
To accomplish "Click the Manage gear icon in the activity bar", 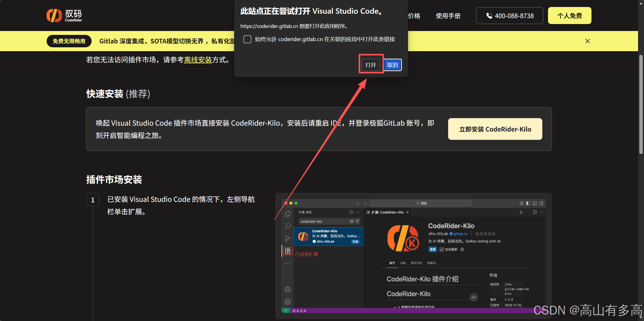I will (x=287, y=302).
